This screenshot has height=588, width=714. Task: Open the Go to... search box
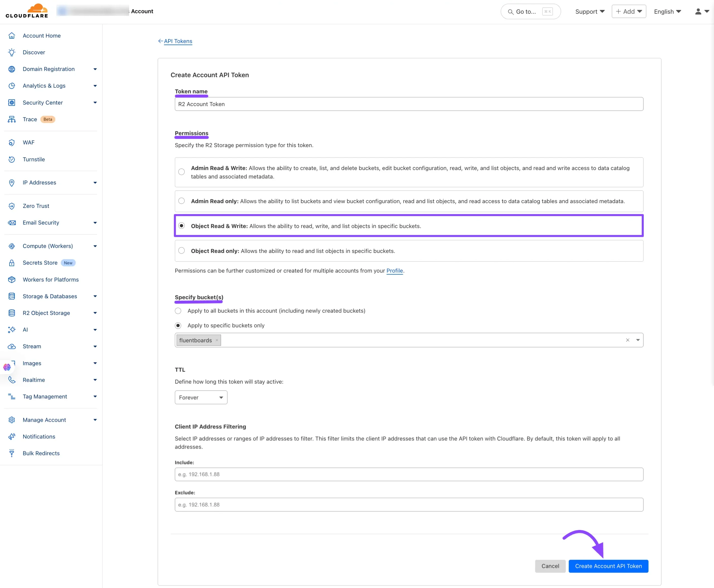coord(530,11)
